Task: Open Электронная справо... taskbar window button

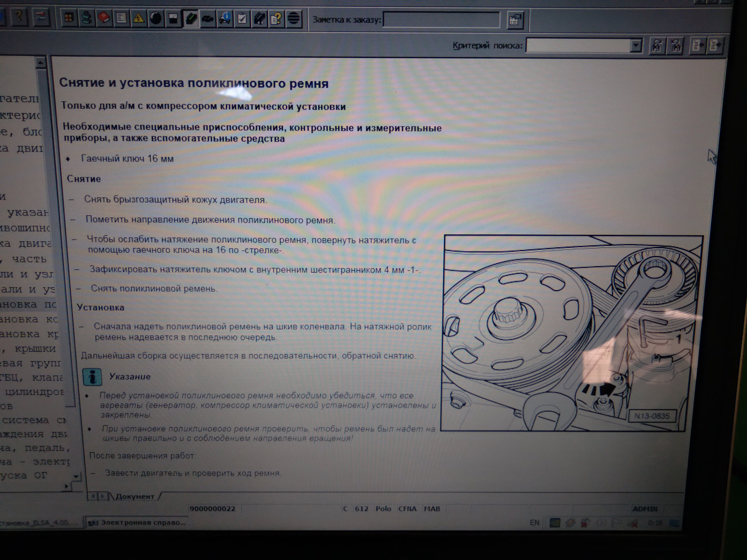Action: (x=137, y=522)
